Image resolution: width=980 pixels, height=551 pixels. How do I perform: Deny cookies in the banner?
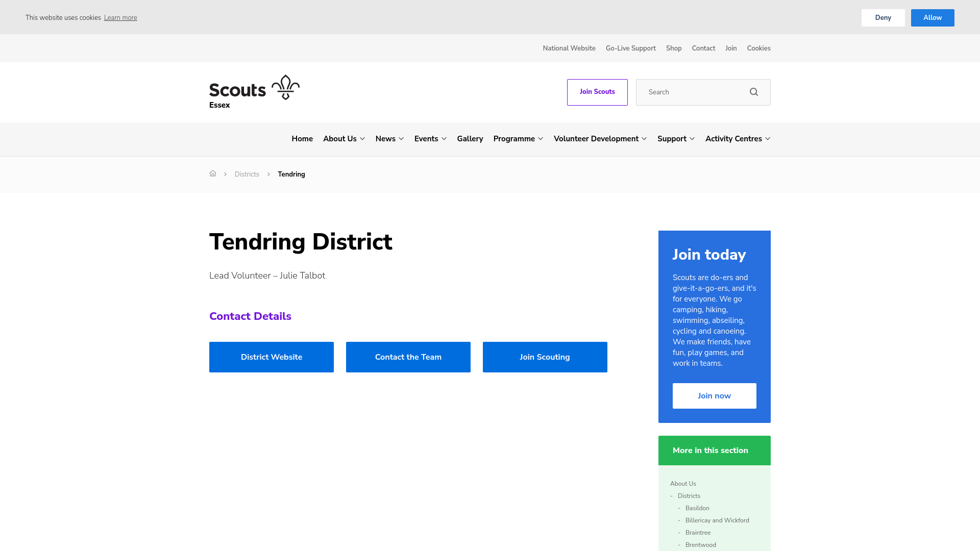883,18
